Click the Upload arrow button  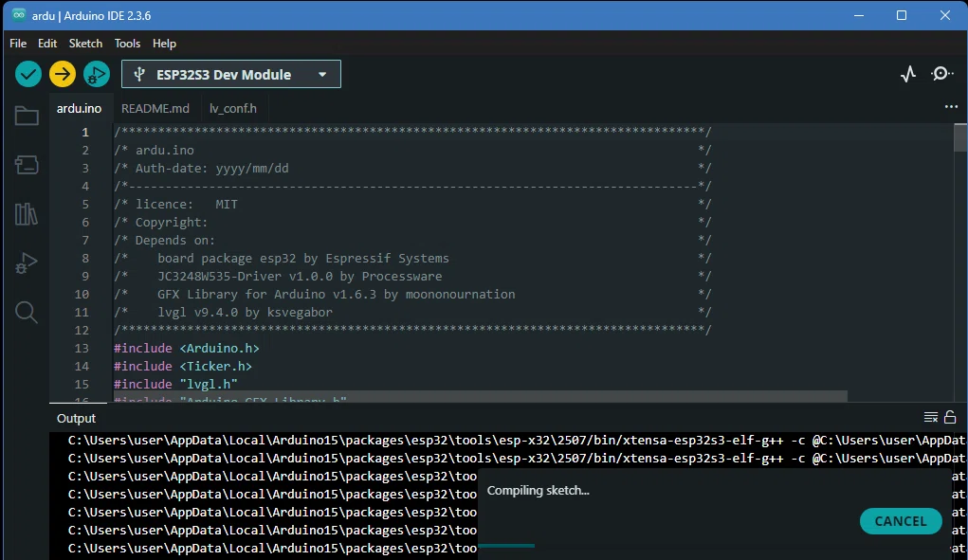pos(63,75)
